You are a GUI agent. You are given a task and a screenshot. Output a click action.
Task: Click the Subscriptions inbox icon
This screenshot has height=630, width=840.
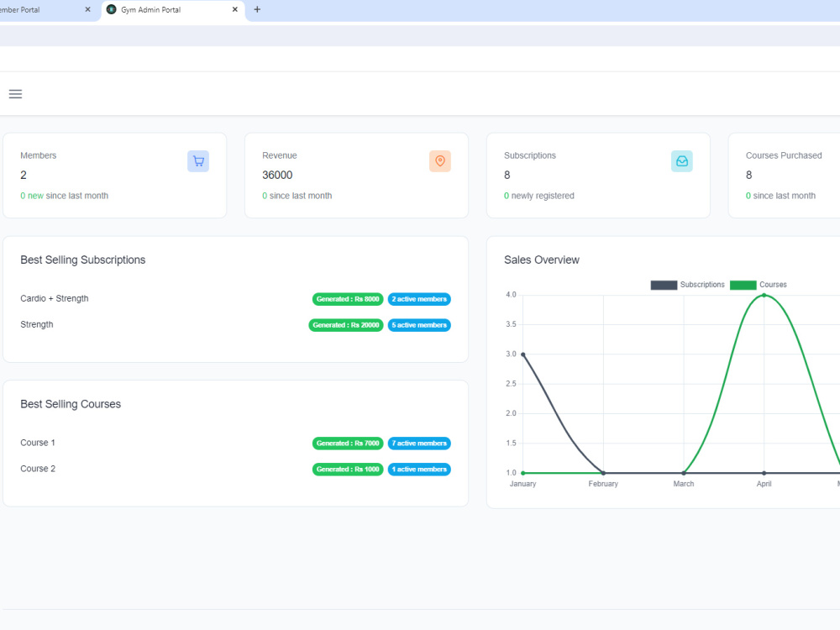681,161
